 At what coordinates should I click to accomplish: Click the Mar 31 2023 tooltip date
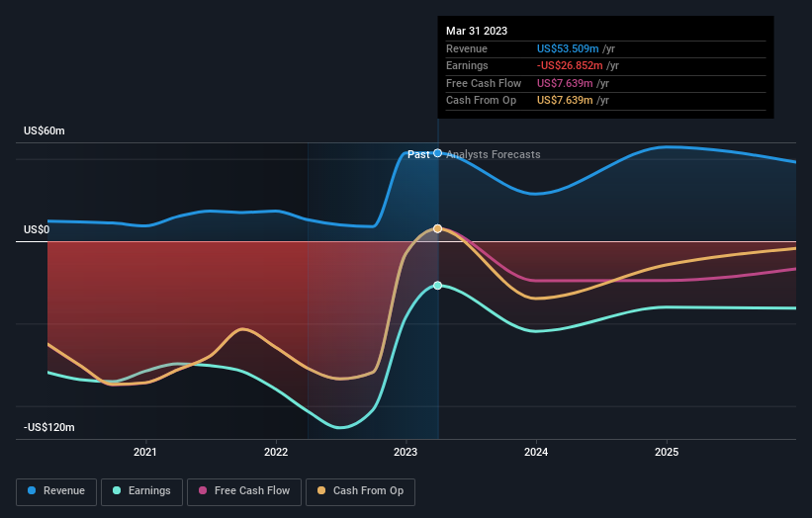click(x=477, y=31)
